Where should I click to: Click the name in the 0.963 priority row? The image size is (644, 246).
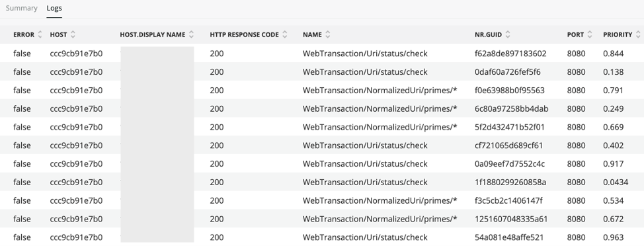click(x=365, y=237)
